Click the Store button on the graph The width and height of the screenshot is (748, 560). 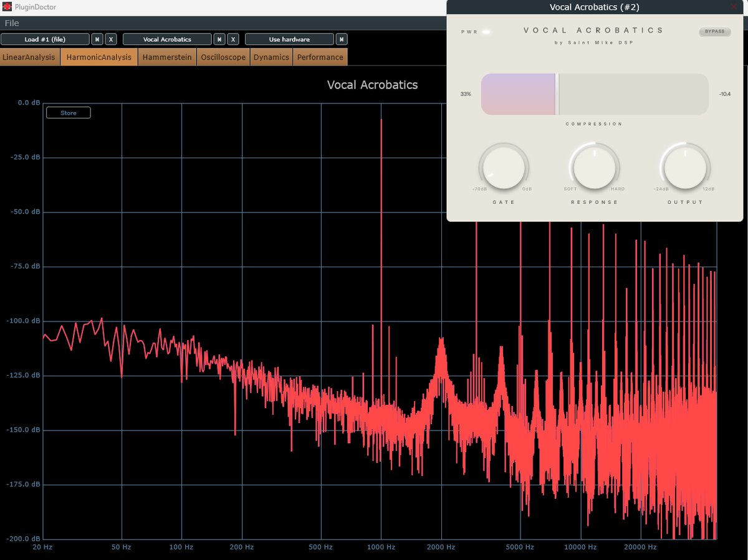point(69,113)
